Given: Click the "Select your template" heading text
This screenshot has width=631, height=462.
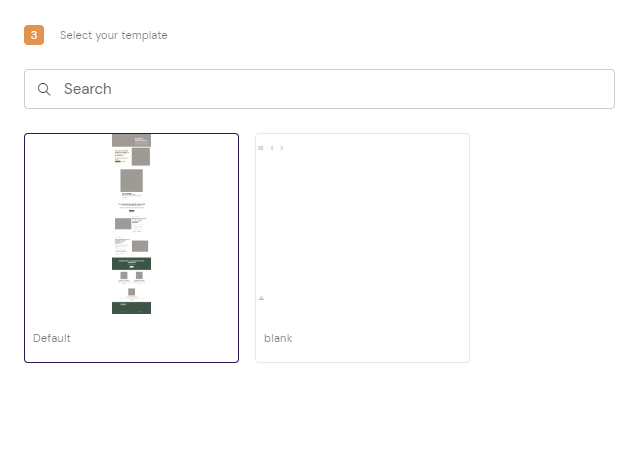Looking at the screenshot, I should coord(113,35).
